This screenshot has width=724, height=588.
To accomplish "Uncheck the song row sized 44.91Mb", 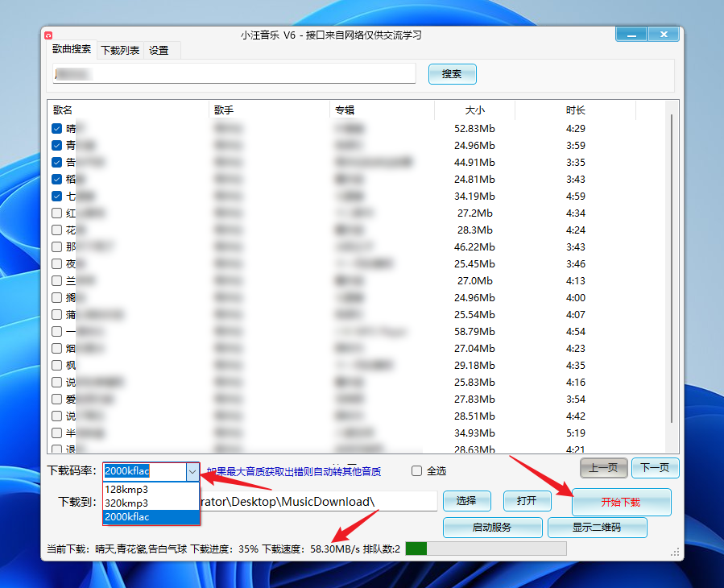I will tap(57, 162).
